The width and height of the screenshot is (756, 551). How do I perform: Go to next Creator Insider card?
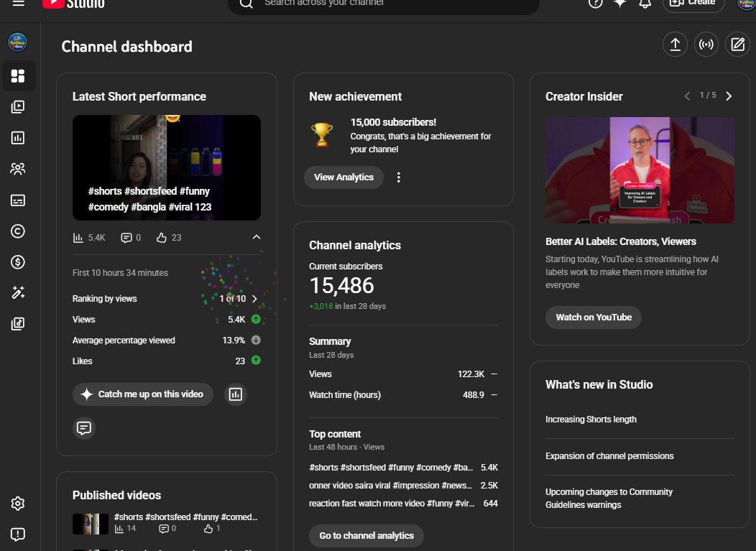[729, 96]
